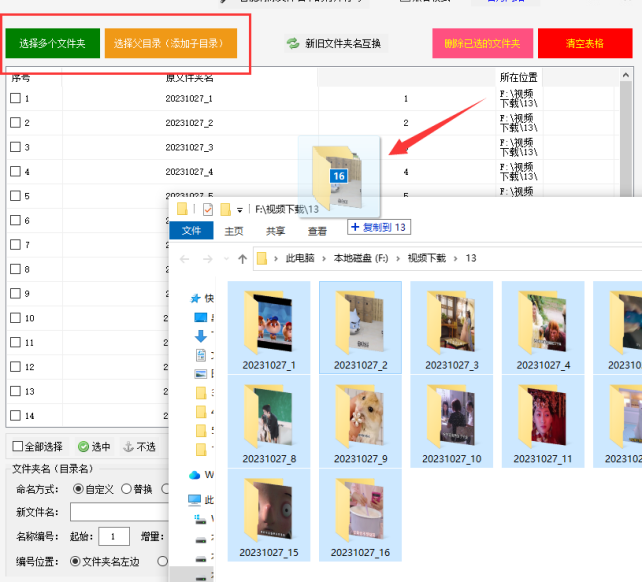
Task: Click into the 新文件名 input field
Action: (119, 512)
